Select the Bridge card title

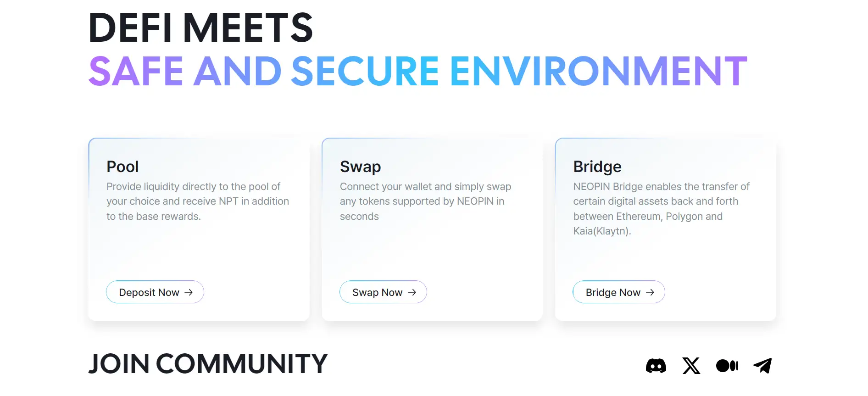click(597, 167)
